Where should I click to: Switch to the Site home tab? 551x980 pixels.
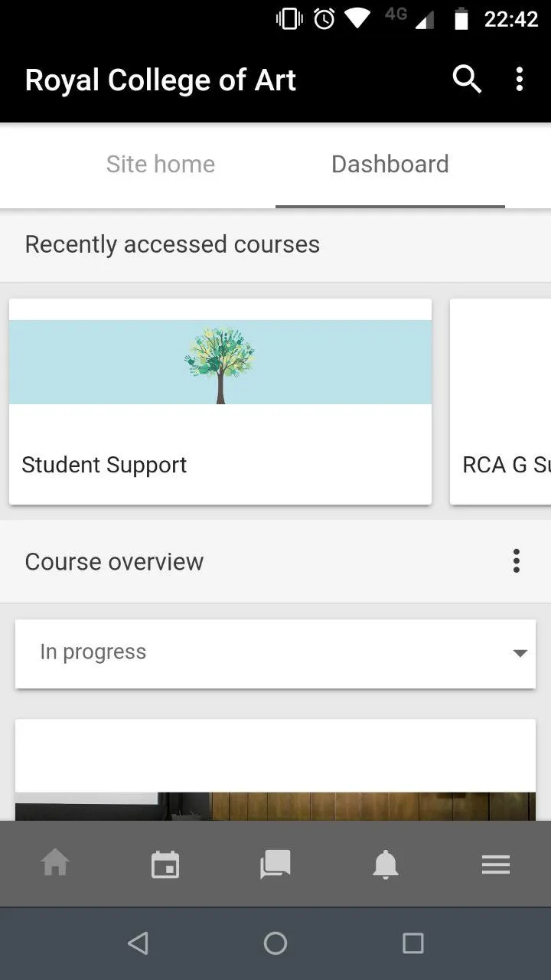click(161, 165)
